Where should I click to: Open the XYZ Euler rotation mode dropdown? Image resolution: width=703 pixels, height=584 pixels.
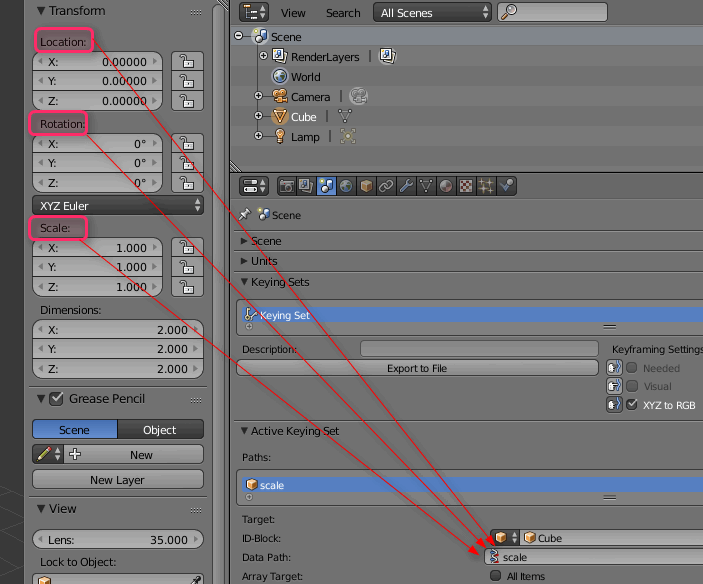point(118,206)
